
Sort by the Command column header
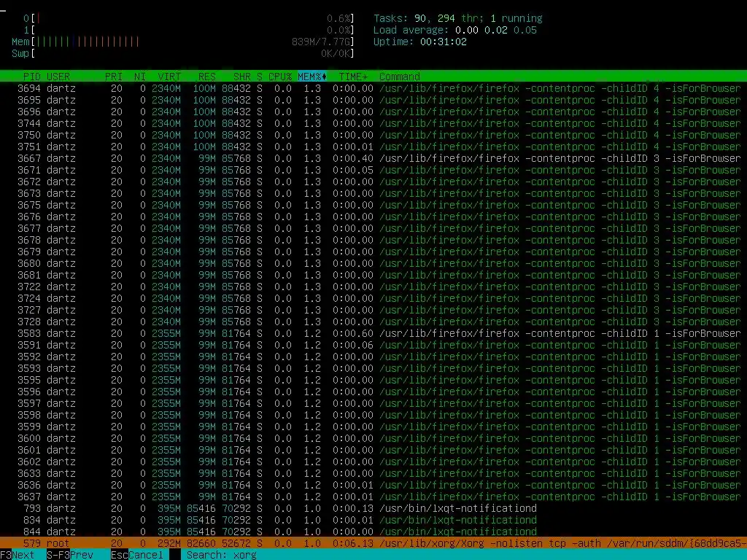[400, 77]
